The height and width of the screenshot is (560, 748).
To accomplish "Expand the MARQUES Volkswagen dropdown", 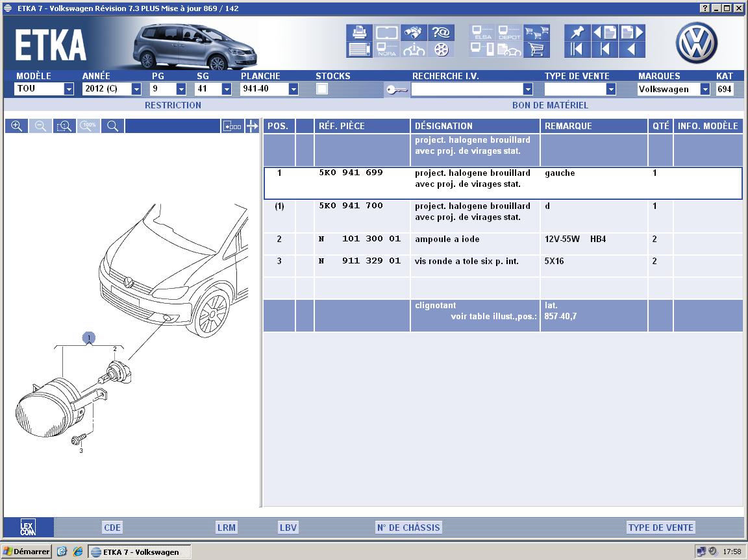I will click(705, 90).
